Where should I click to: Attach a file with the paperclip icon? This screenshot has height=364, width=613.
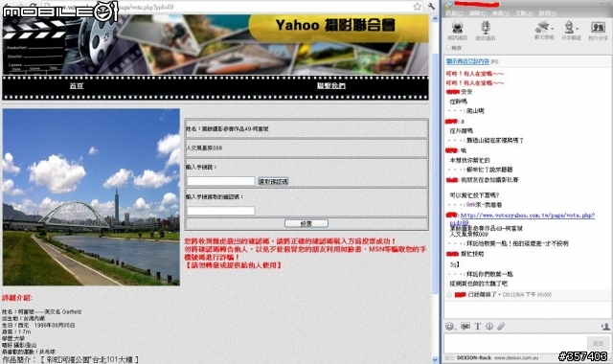(501, 326)
